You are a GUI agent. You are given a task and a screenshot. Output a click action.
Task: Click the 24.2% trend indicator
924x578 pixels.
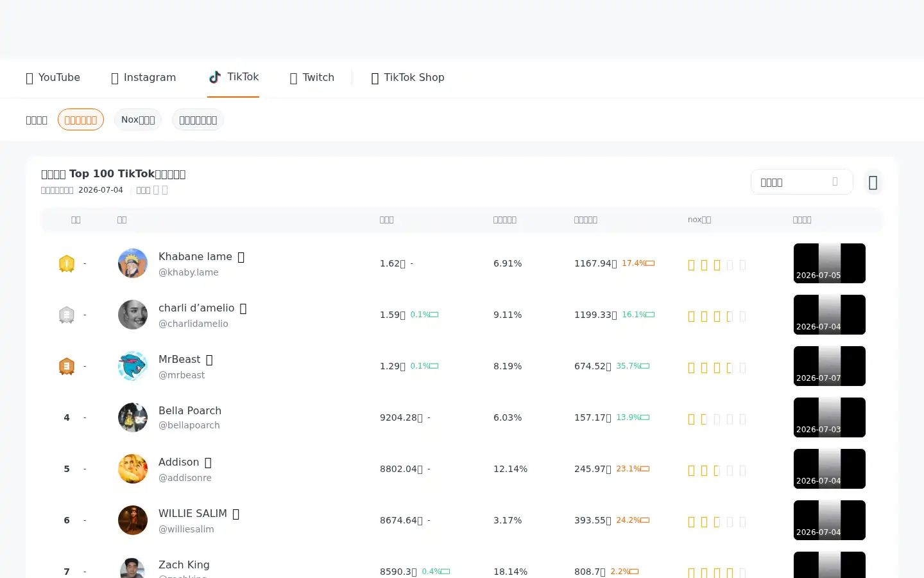633,520
